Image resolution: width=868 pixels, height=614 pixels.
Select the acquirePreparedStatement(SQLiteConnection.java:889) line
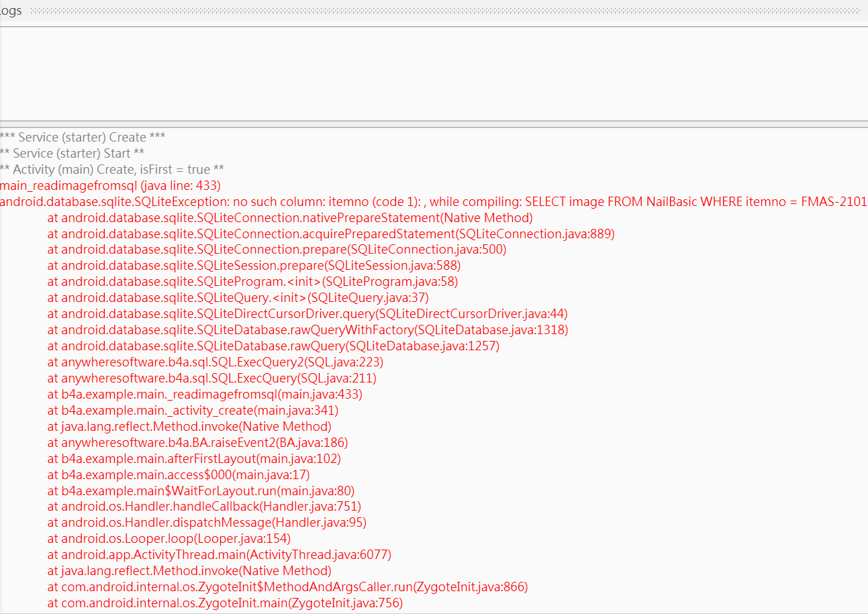(x=331, y=234)
